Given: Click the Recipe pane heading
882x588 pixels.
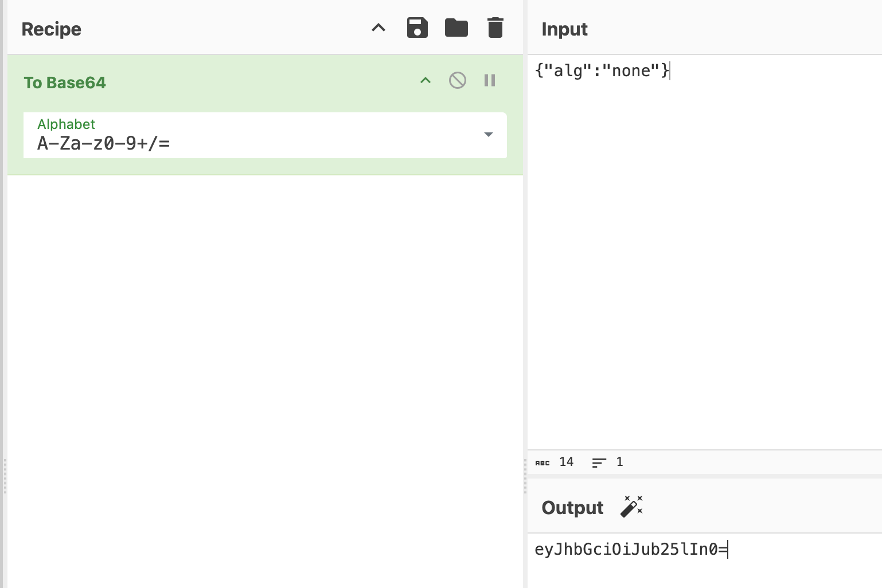Looking at the screenshot, I should pos(51,29).
